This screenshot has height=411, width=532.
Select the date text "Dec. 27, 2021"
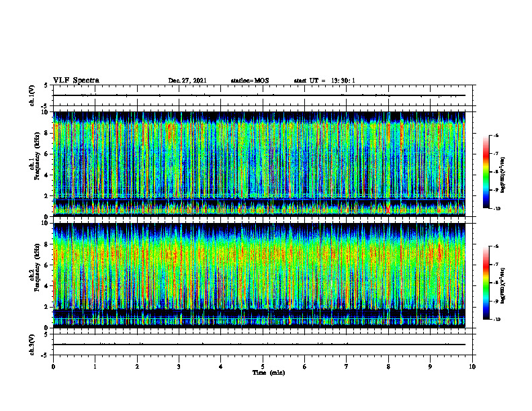point(187,81)
